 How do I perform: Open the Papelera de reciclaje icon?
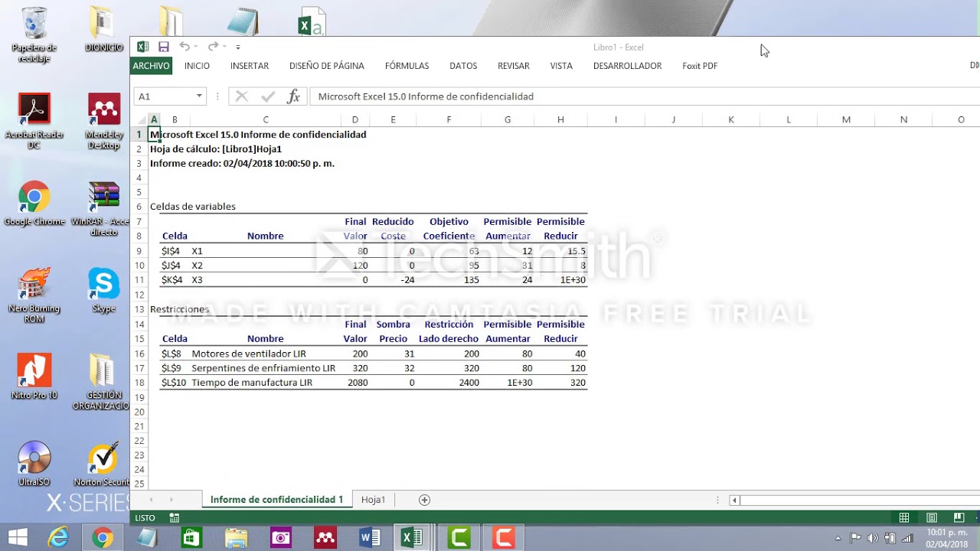[34, 34]
